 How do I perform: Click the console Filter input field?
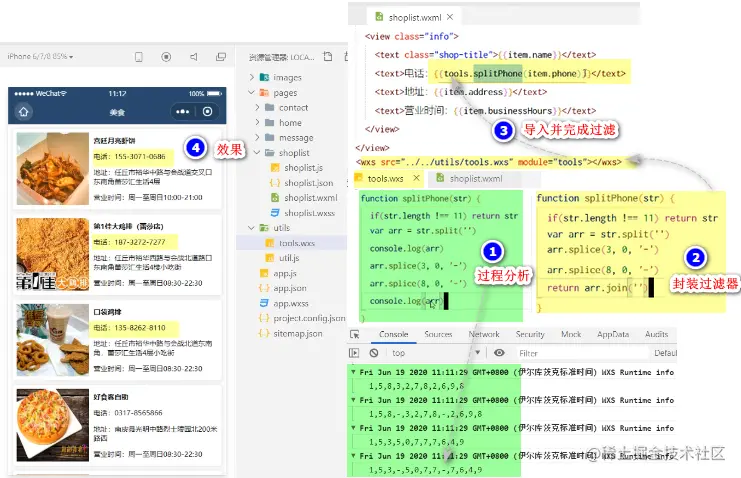pos(581,353)
